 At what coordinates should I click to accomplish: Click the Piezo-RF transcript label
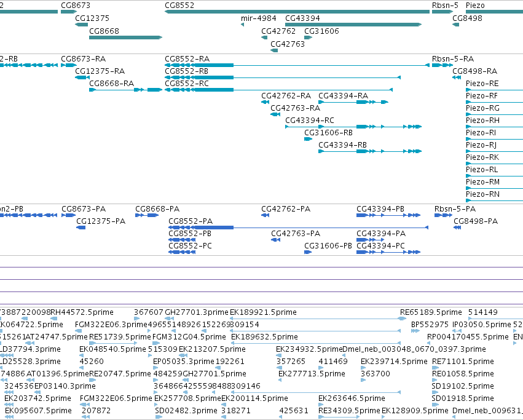point(482,96)
